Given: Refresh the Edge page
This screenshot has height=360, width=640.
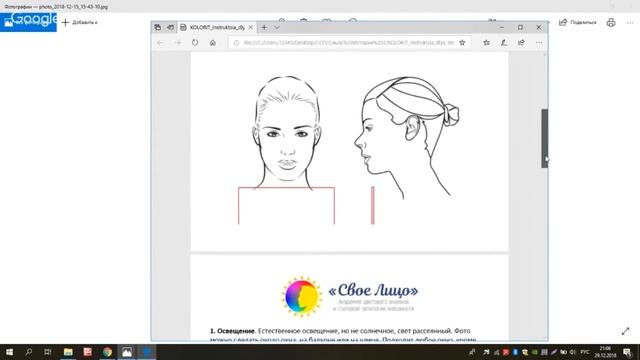Looking at the screenshot, I should pos(195,42).
